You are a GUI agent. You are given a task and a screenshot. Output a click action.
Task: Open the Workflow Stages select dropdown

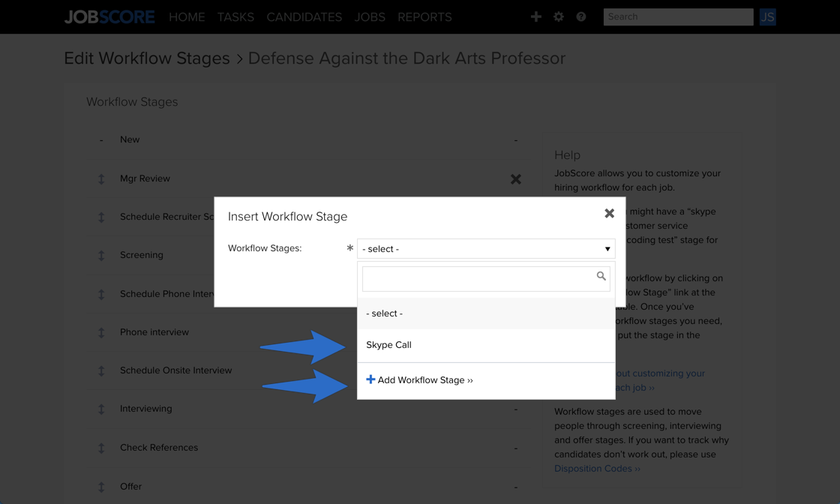tap(486, 248)
